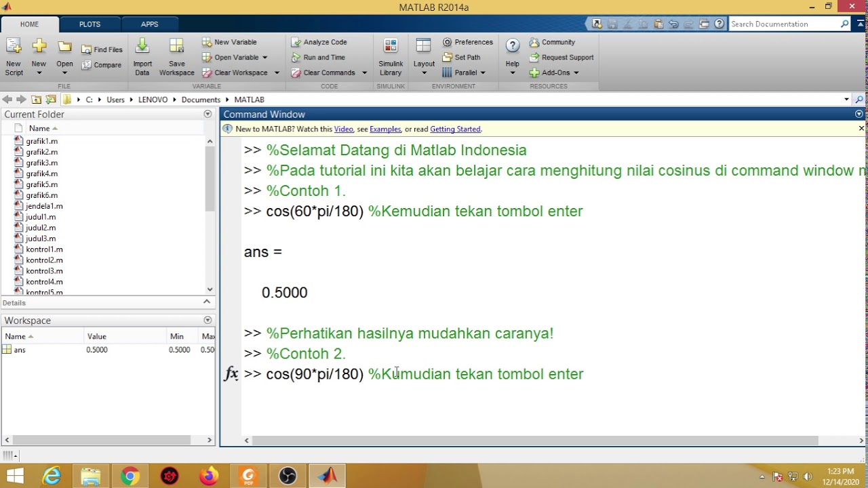Viewport: 868px width, 488px height.
Task: Click the Help question mark icon
Action: [513, 46]
